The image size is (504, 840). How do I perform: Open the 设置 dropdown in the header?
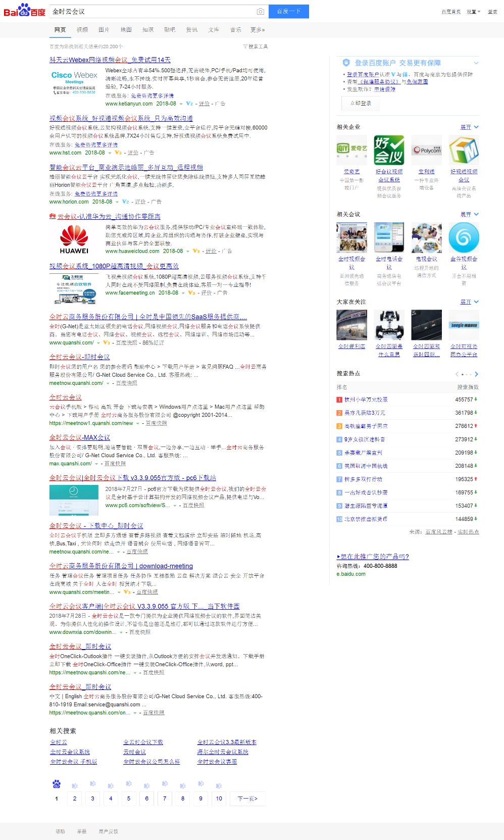(x=473, y=12)
